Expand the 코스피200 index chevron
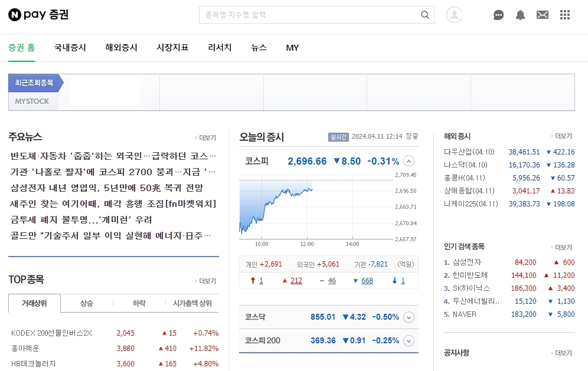This screenshot has height=371, width=588. pos(409,340)
